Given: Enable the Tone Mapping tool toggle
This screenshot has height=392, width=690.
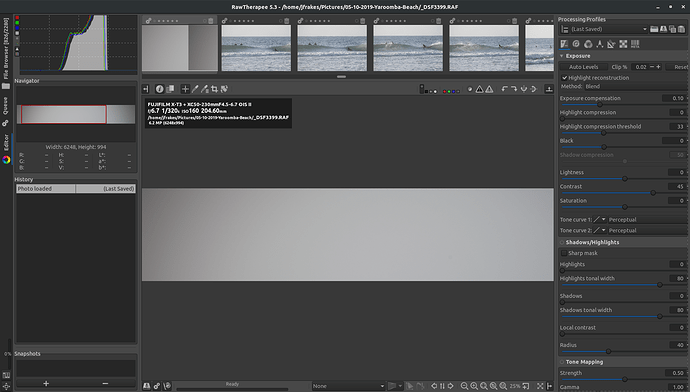Looking at the screenshot, I should pos(562,362).
